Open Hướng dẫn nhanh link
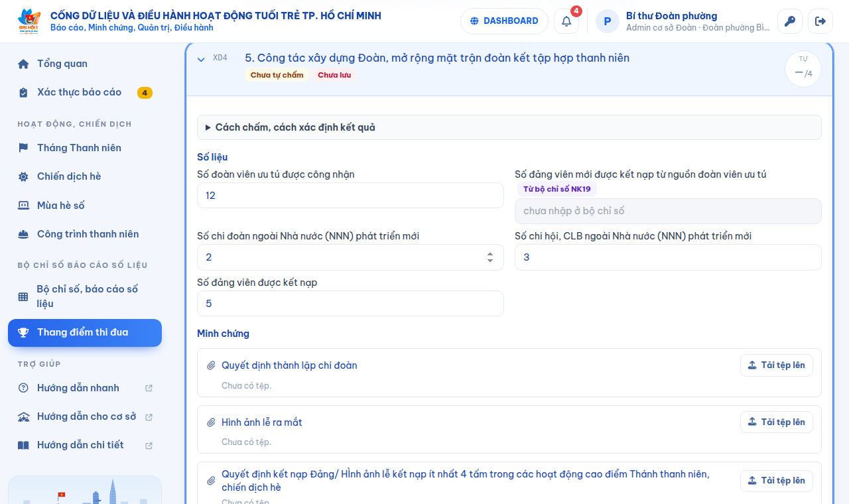Image resolution: width=849 pixels, height=504 pixels. [85, 388]
